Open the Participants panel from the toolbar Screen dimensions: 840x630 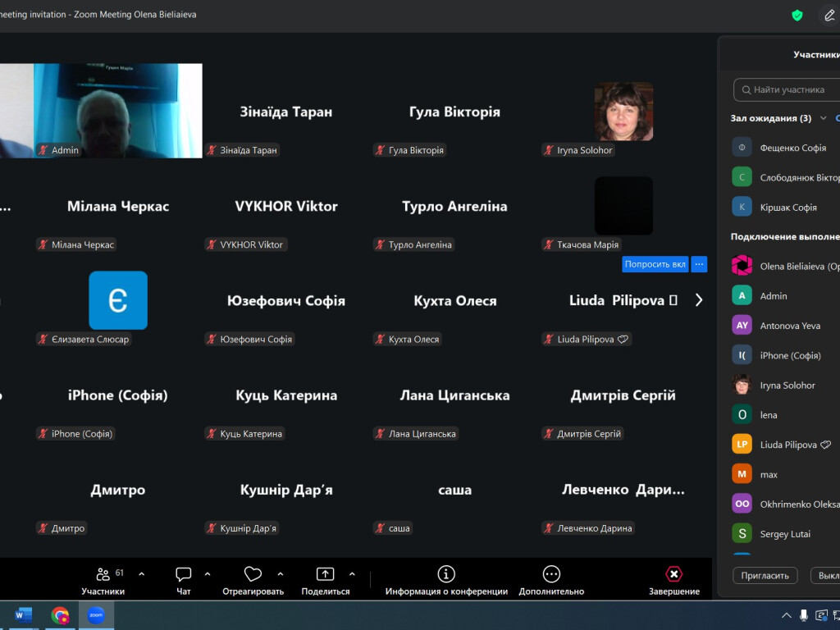(103, 581)
